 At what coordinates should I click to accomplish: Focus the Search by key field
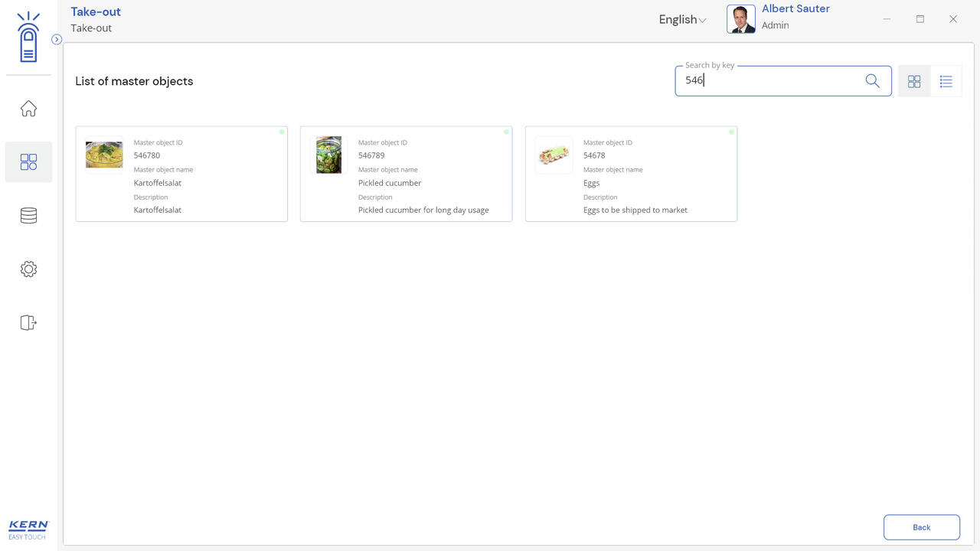769,81
